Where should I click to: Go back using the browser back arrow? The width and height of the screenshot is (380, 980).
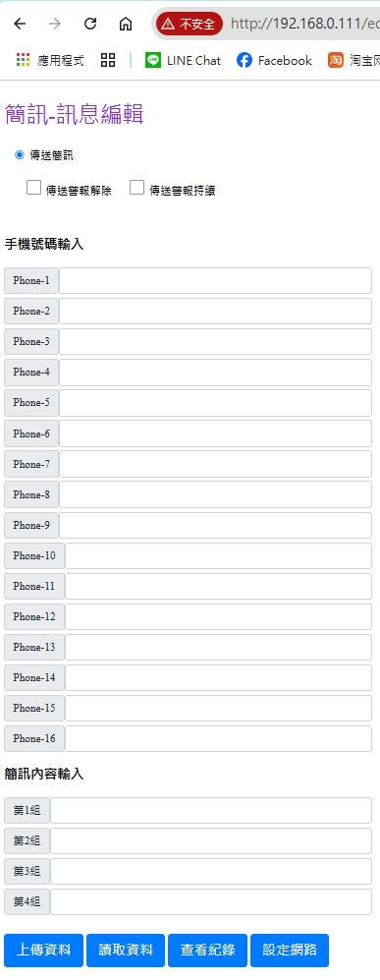point(20,25)
